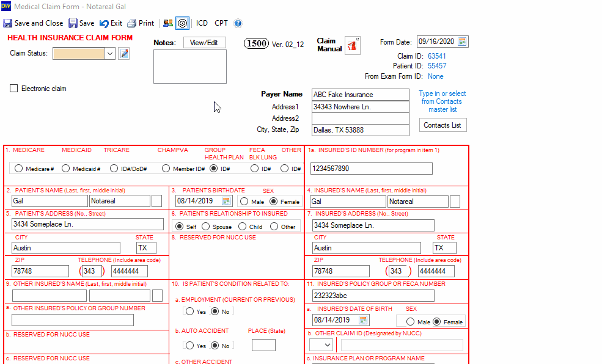Select Yes for Employment related condition
The image size is (602, 364).
189,311
